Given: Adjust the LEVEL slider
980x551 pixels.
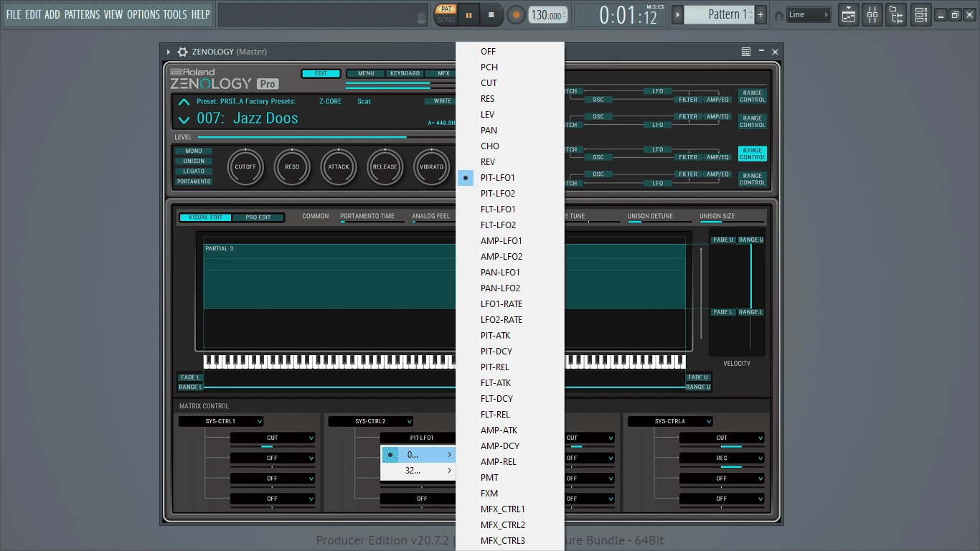Looking at the screenshot, I should click(x=326, y=137).
